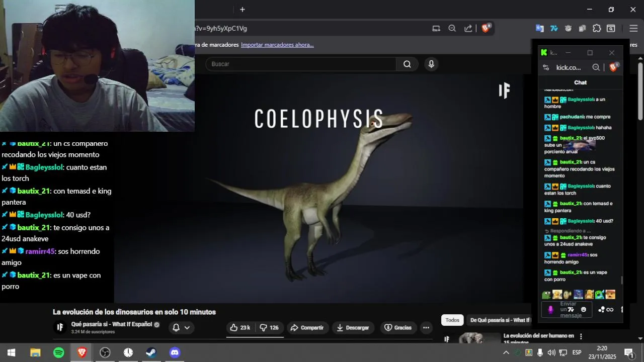Click the zoom indicator in main address bar

(452, 29)
